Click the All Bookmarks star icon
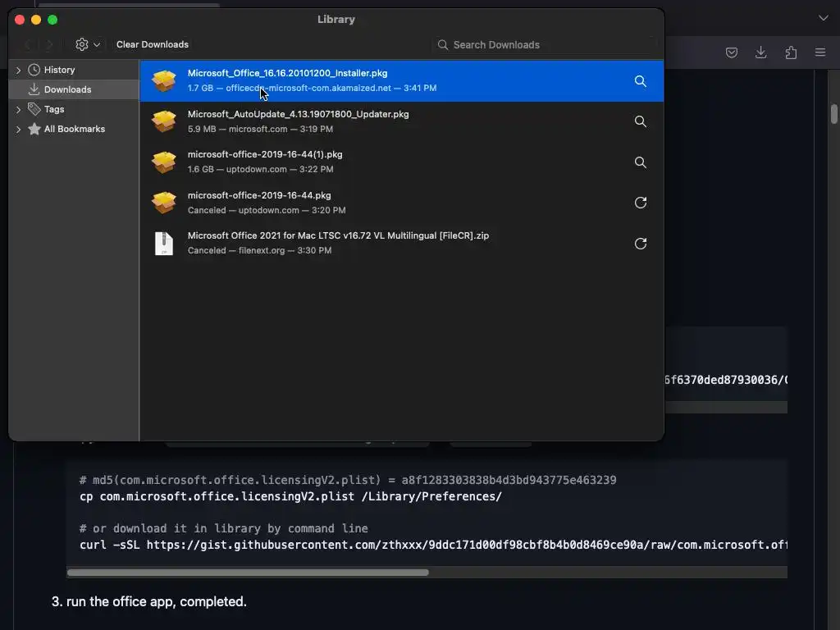Viewport: 840px width, 630px height. click(34, 129)
